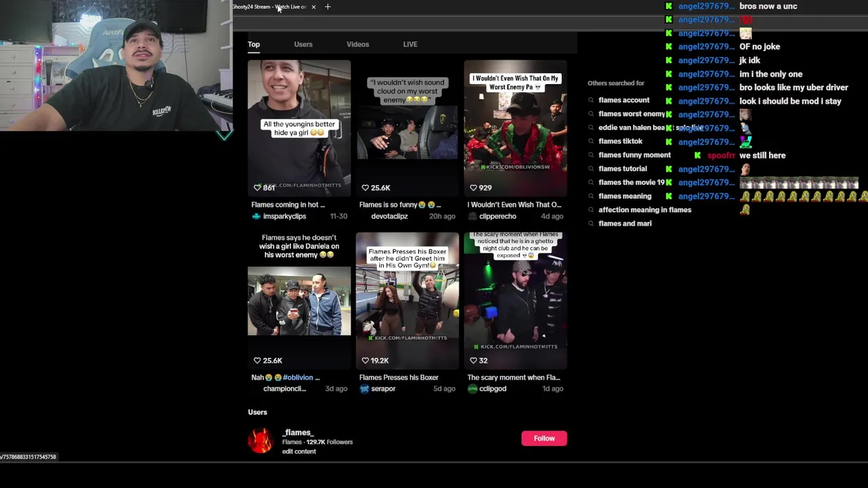Click Kick badge icon beside spoofrr
The image size is (868, 488).
[x=697, y=155]
